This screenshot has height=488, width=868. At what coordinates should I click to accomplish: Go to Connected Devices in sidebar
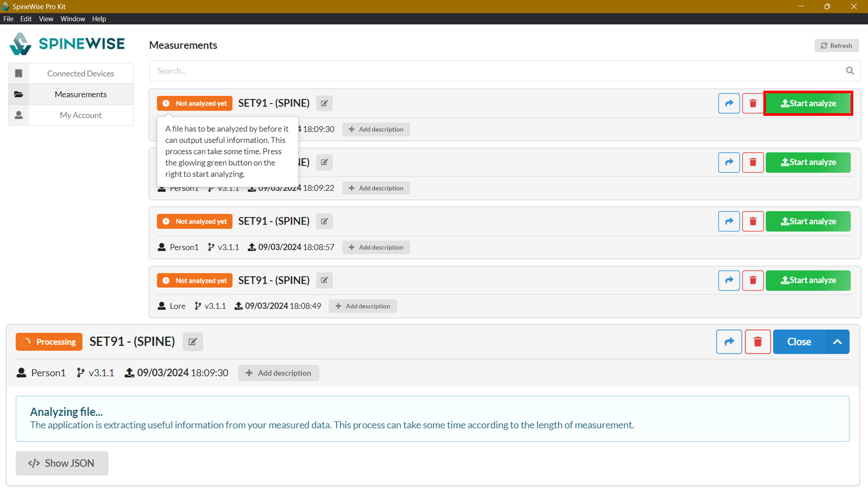[71, 73]
